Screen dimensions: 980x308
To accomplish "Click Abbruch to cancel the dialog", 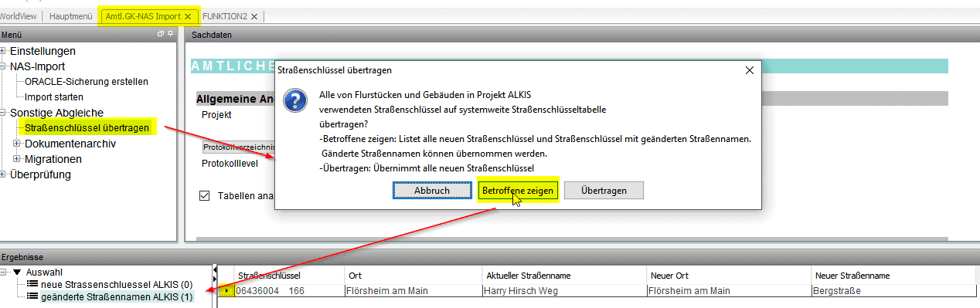I will pyautogui.click(x=432, y=190).
